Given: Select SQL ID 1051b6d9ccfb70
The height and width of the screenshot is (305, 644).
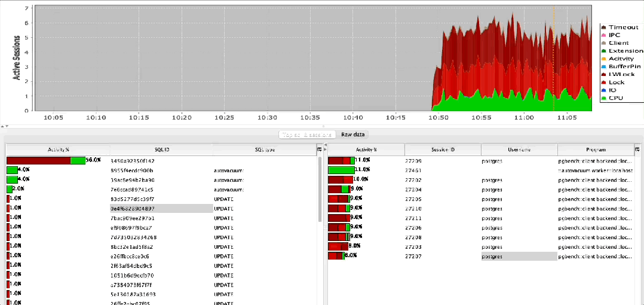Looking at the screenshot, I should click(132, 275).
